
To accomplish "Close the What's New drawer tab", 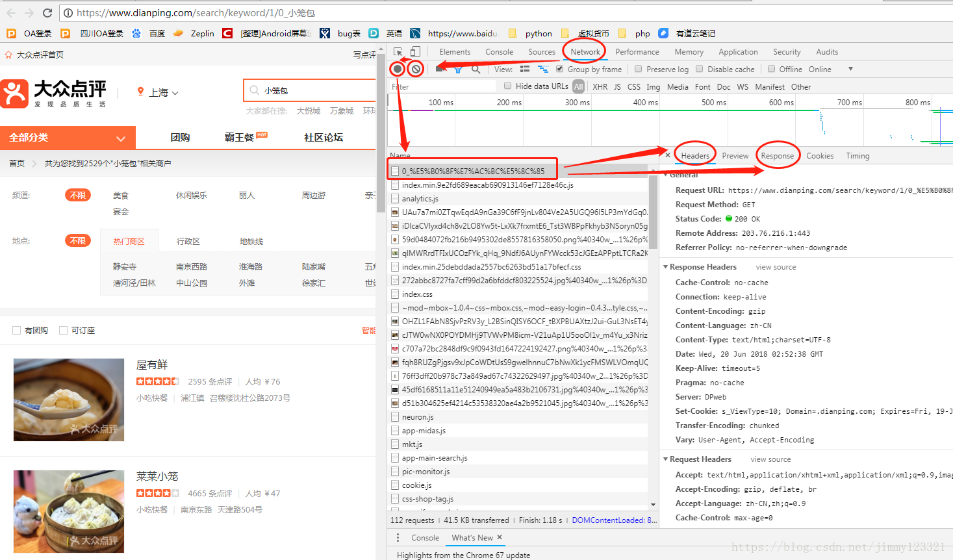I will point(500,537).
